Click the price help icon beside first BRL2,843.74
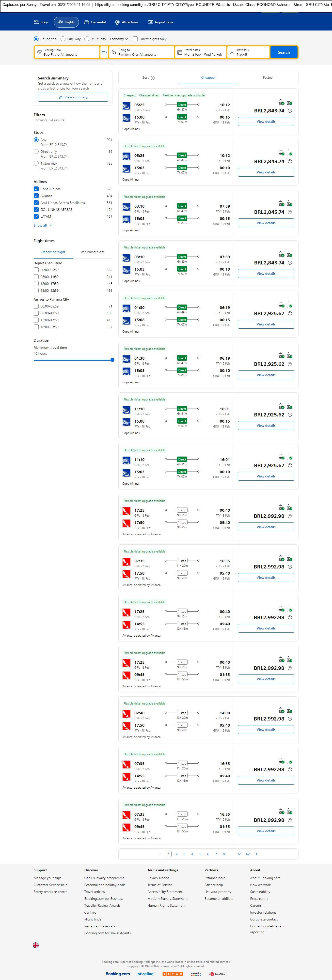332x980 pixels. tap(290, 111)
